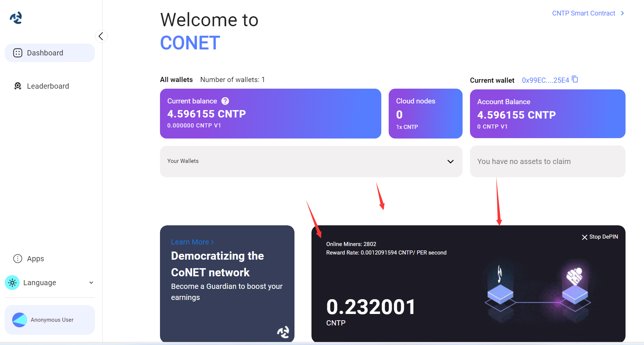Click the Current balance help question icon

[x=225, y=101]
